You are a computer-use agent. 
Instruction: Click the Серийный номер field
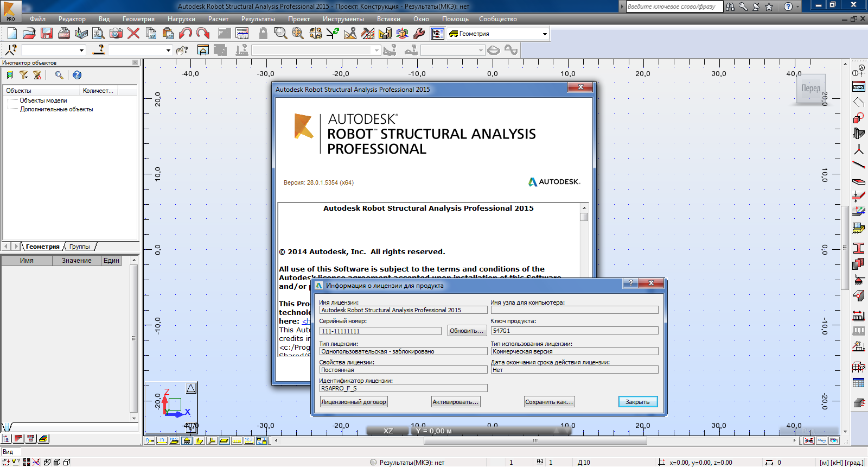click(x=380, y=331)
